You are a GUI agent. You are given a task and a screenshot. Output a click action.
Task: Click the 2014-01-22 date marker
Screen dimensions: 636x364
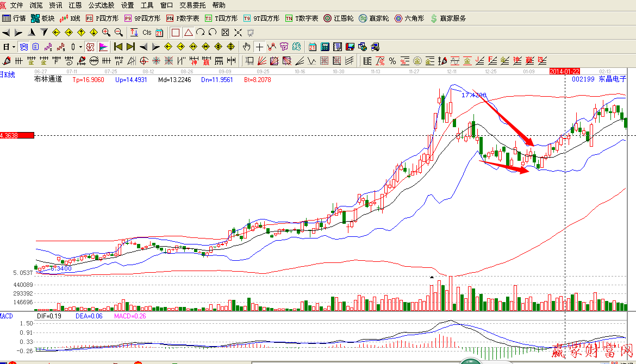[565, 71]
